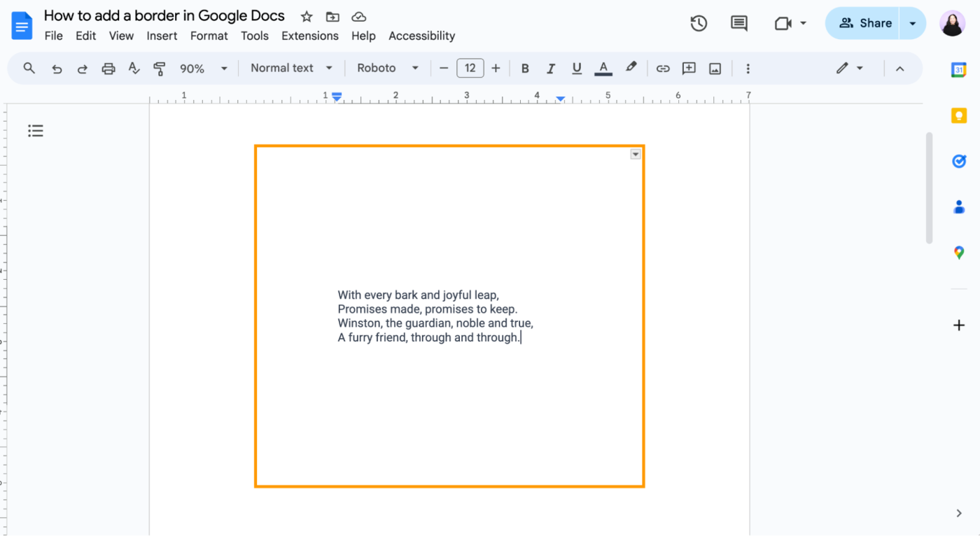Hide the menus chevron
This screenshot has height=536, width=980.
click(x=900, y=69)
